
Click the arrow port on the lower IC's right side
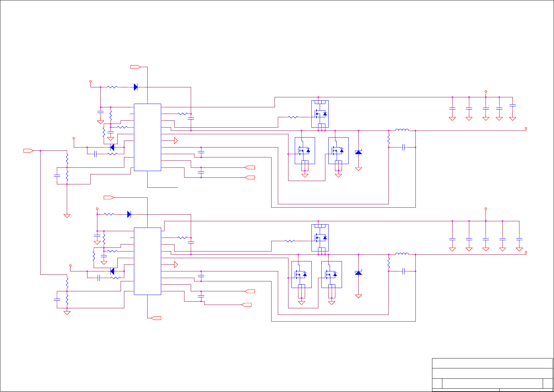click(x=176, y=265)
